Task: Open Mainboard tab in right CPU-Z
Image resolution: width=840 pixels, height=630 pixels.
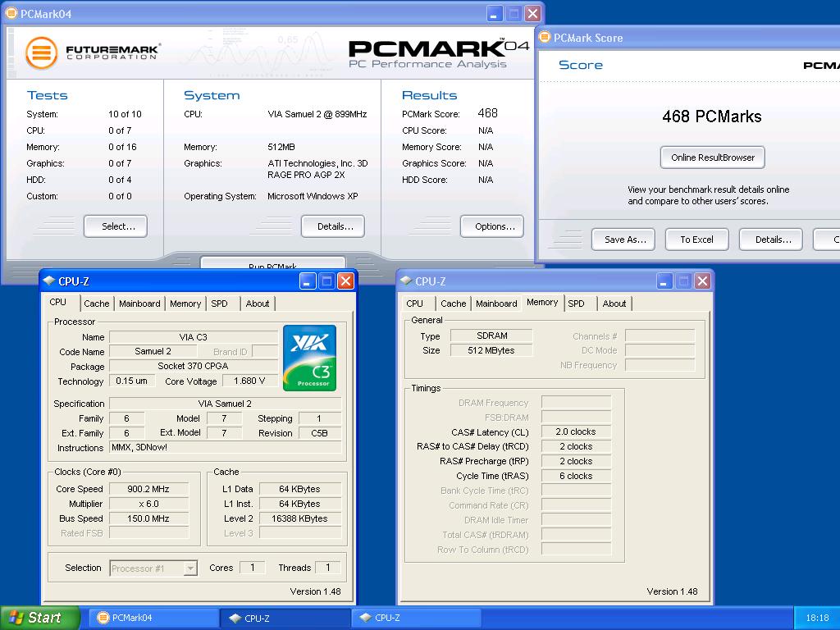Action: pyautogui.click(x=496, y=304)
